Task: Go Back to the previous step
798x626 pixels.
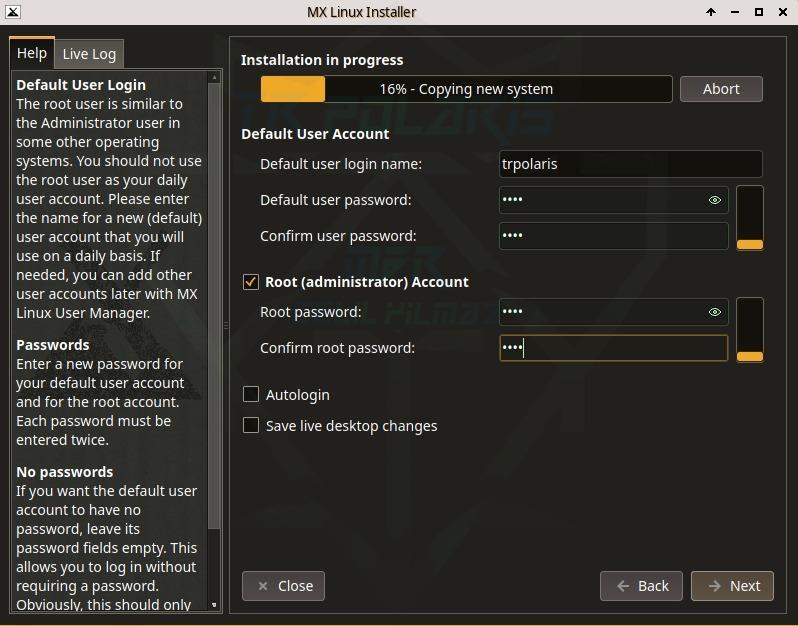Action: 641,586
